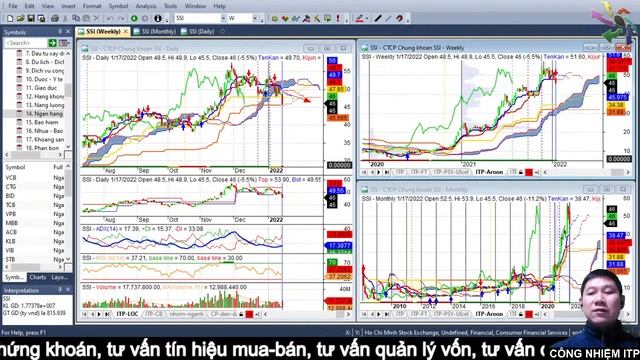Click the Open folder toolbar icon

[x=20, y=18]
